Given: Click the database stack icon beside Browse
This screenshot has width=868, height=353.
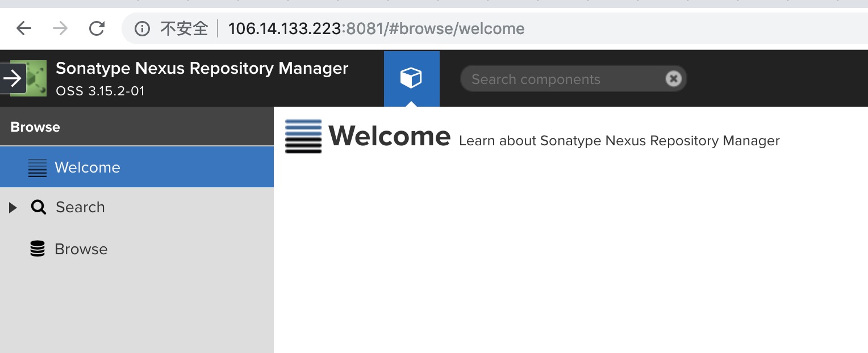Looking at the screenshot, I should coord(37,249).
